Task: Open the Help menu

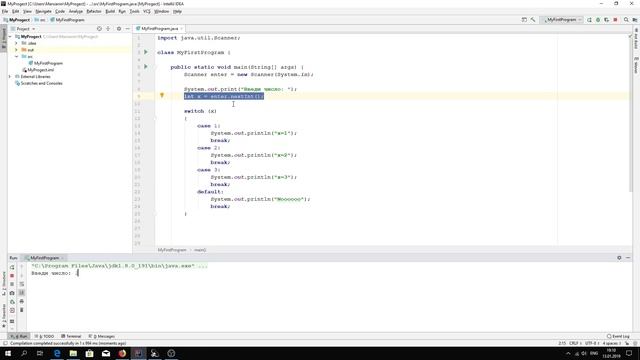Action: pos(177,11)
